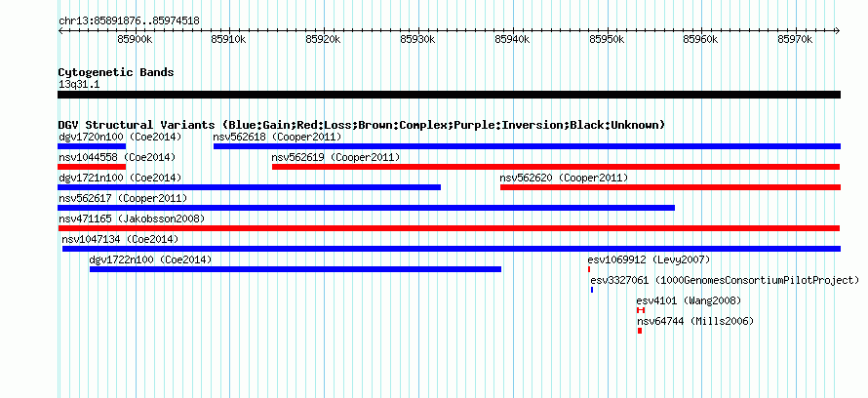Click the ruler's left arrow end
Viewport: 868px width, 398px height.
click(60, 30)
